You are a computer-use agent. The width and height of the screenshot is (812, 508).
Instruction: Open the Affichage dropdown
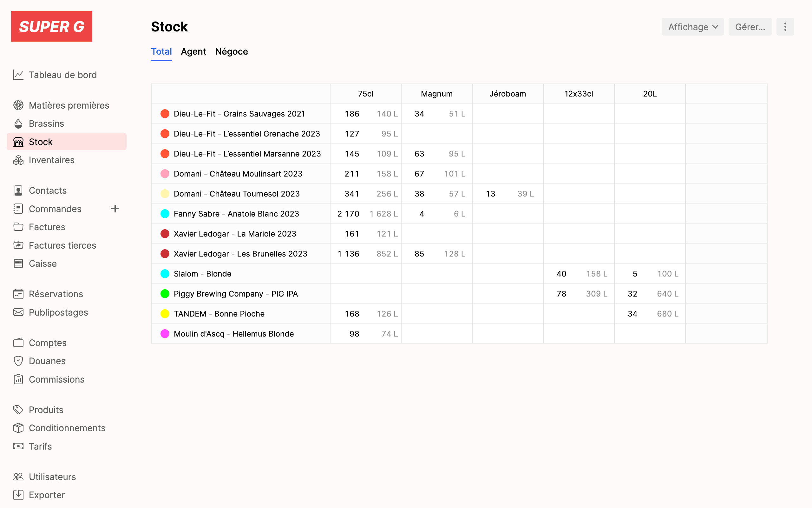pos(692,27)
